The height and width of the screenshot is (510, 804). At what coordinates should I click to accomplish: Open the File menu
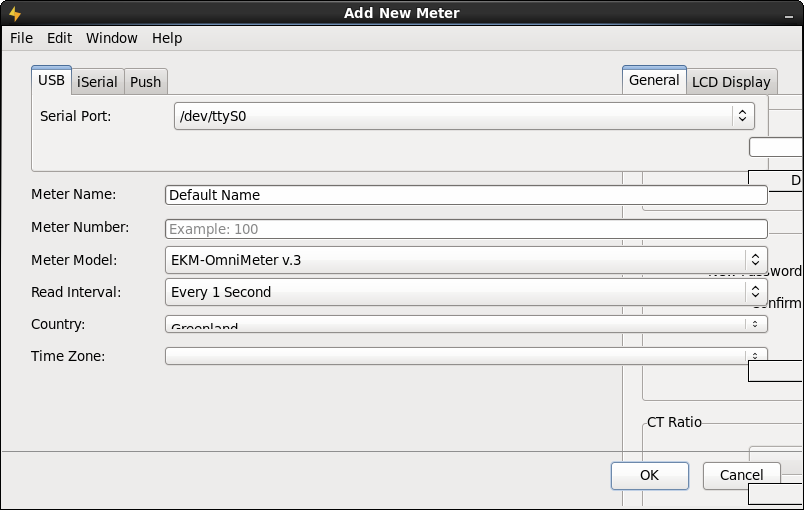pyautogui.click(x=21, y=38)
